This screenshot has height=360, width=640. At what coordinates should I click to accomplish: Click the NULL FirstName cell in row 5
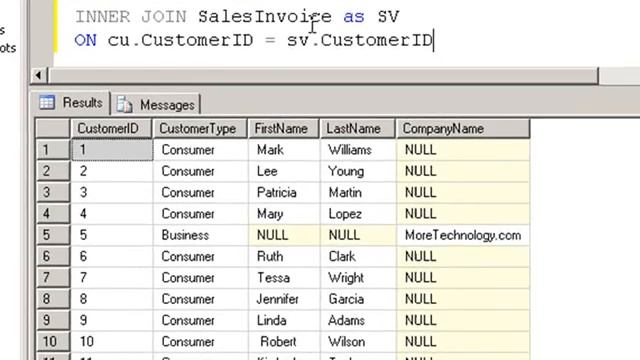pyautogui.click(x=284, y=235)
